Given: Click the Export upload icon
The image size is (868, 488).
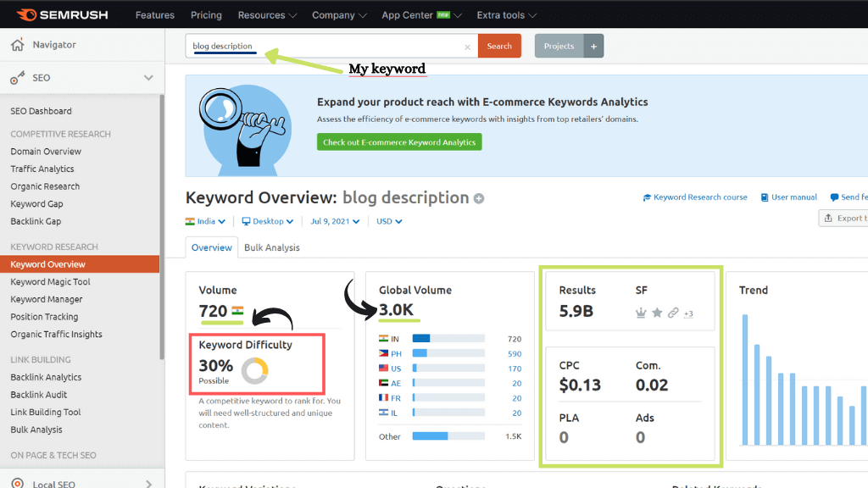Looking at the screenshot, I should (x=828, y=218).
